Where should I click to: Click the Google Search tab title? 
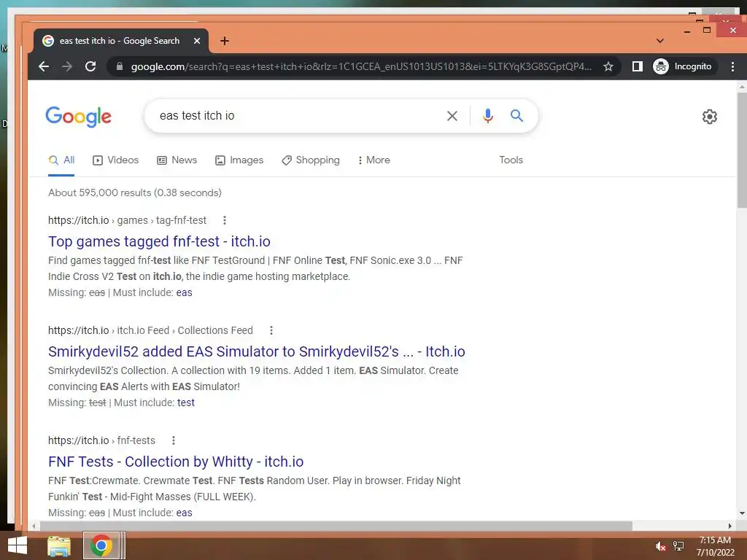tap(120, 41)
